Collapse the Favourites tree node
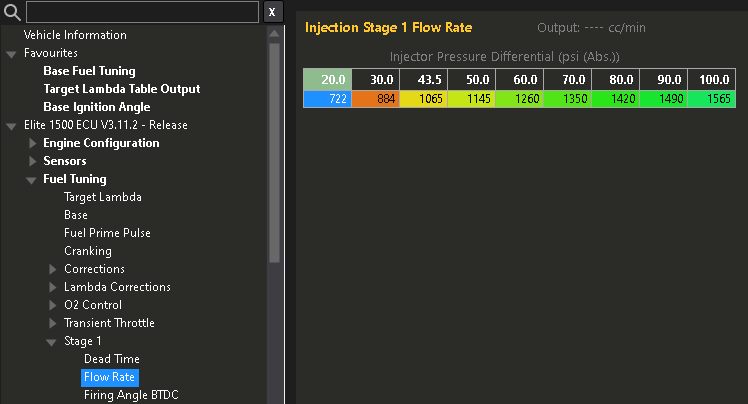This screenshot has width=748, height=404. (11, 53)
